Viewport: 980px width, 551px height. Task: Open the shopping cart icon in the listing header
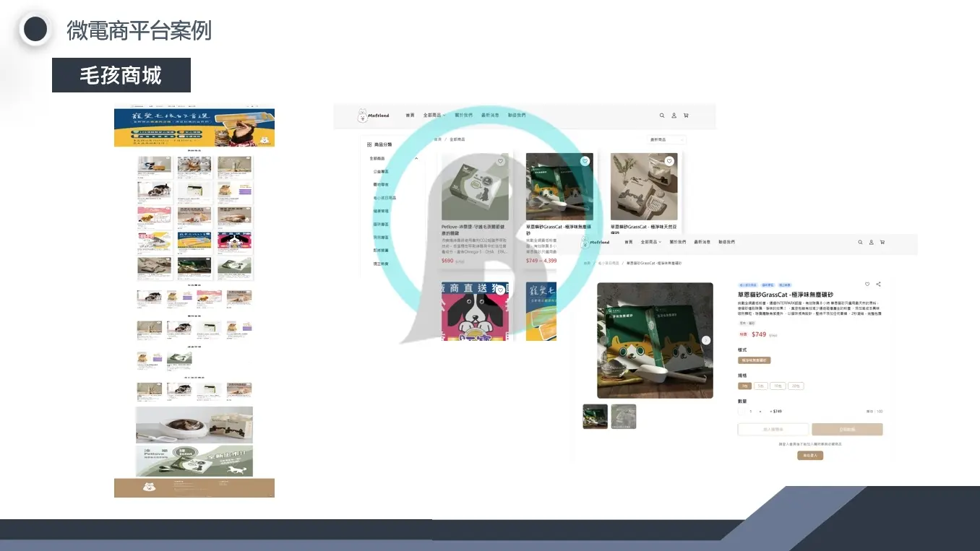686,116
